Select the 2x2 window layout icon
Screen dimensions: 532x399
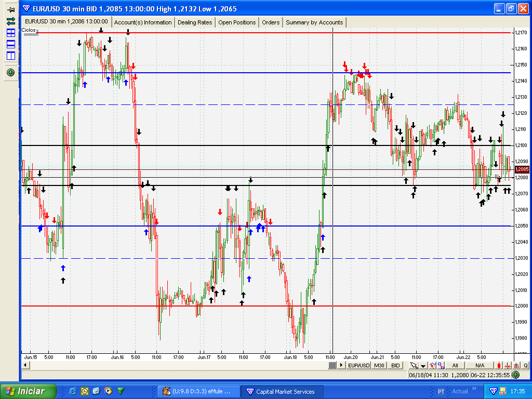10,34
